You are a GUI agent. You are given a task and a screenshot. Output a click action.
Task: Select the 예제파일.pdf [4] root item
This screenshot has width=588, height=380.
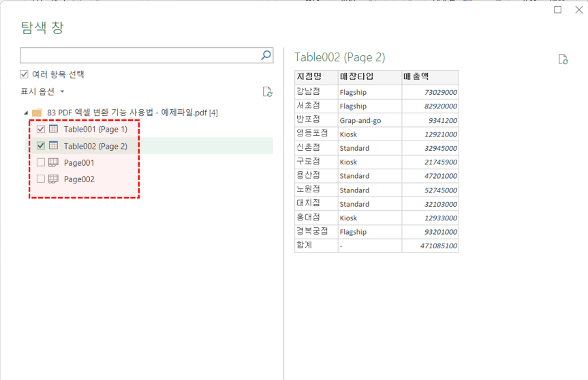point(132,113)
